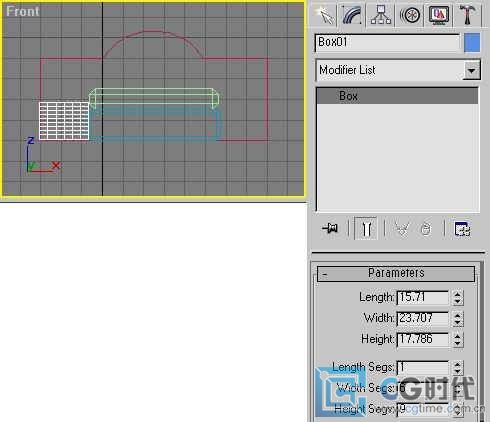Click the Length Segs spinner arrows

pyautogui.click(x=458, y=368)
